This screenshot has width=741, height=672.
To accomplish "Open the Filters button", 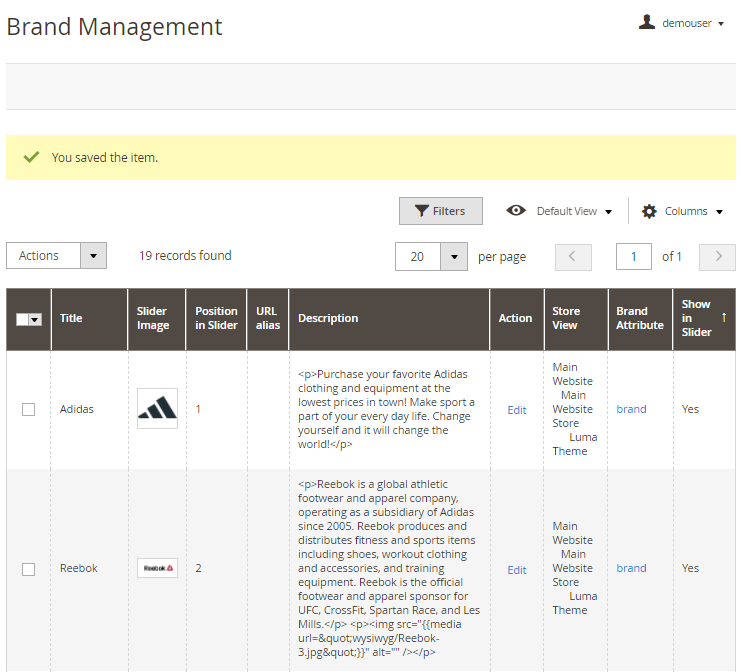I will [440, 211].
